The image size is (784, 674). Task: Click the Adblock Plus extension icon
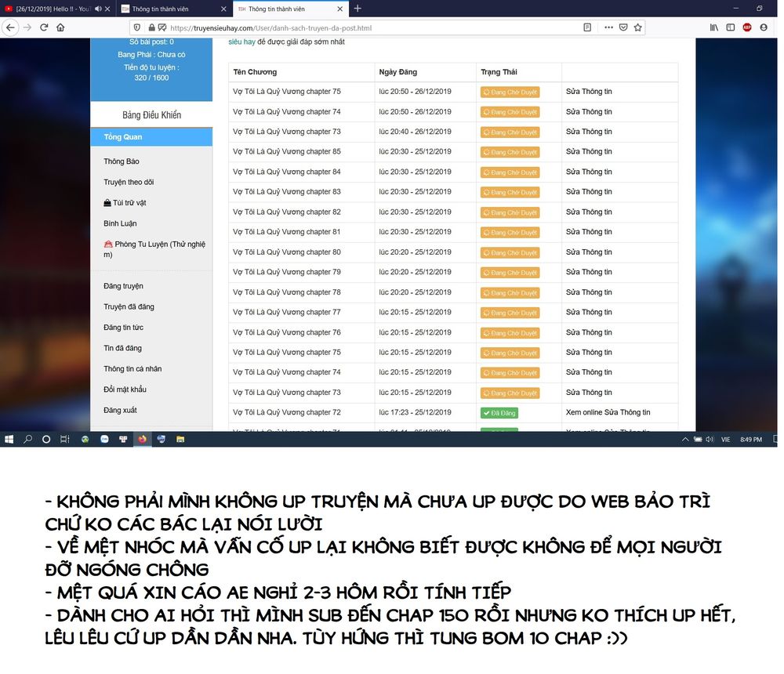click(x=747, y=27)
